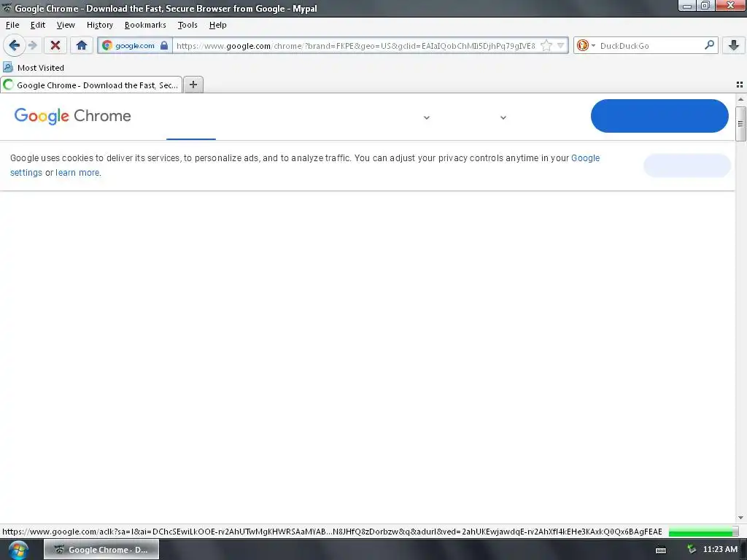Open the File menu
The image size is (747, 560).
[12, 26]
